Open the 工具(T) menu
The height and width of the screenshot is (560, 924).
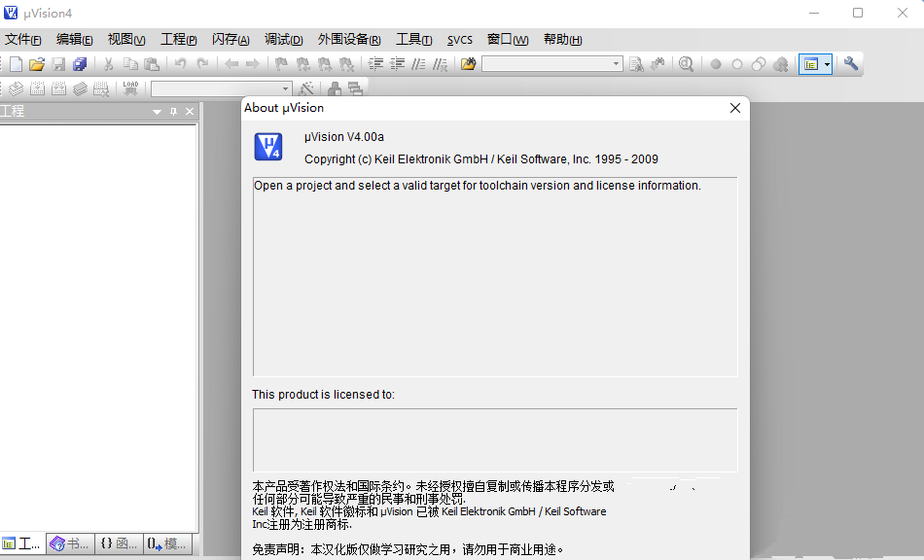413,40
